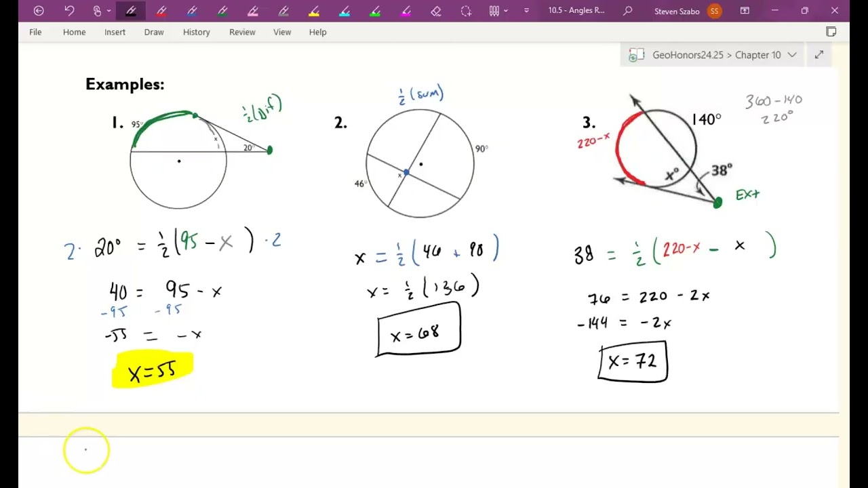The width and height of the screenshot is (868, 488).
Task: Toggle touch drawing mode hand icon
Action: point(98,11)
